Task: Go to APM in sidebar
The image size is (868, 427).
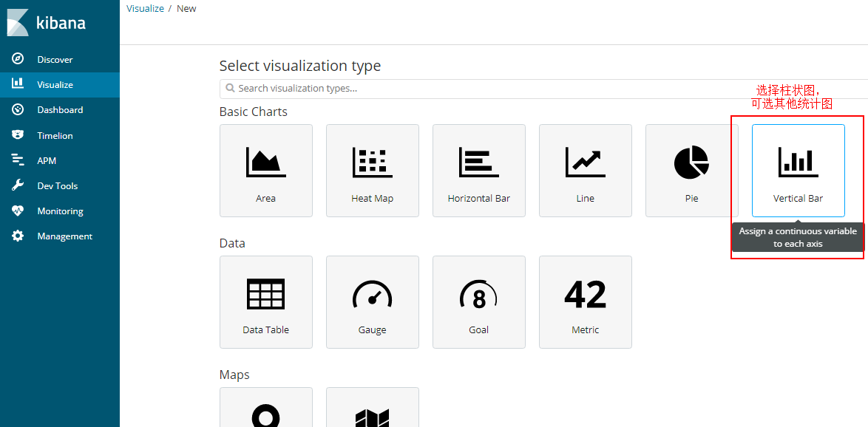Action: point(47,160)
